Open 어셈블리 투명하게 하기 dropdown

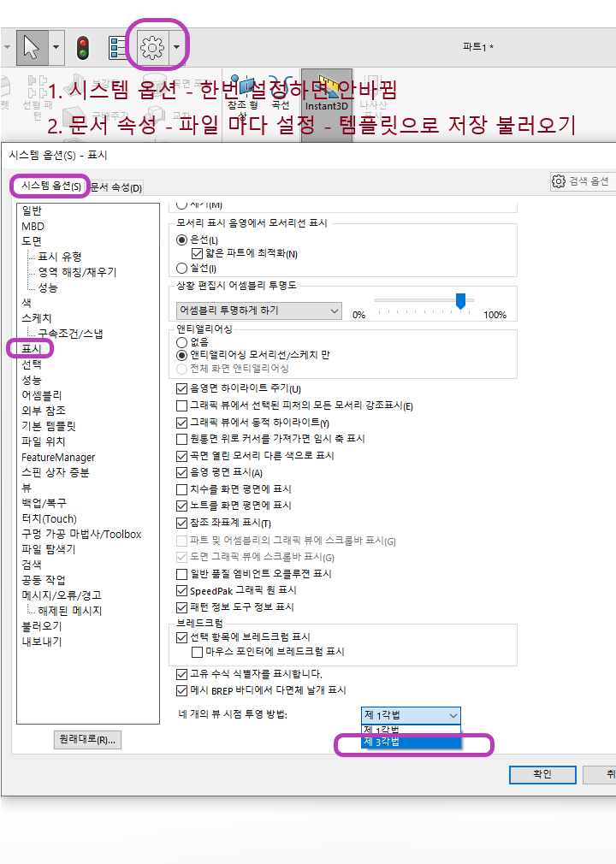[258, 311]
